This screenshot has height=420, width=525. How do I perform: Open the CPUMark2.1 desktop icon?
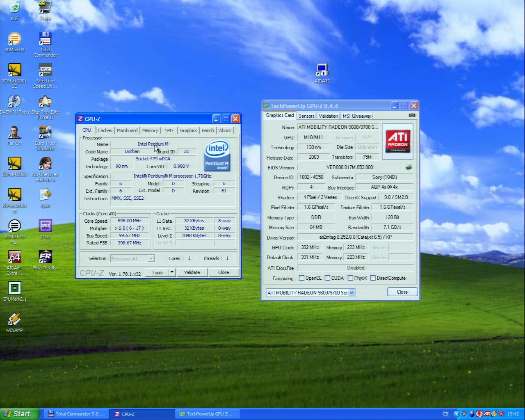(x=14, y=288)
